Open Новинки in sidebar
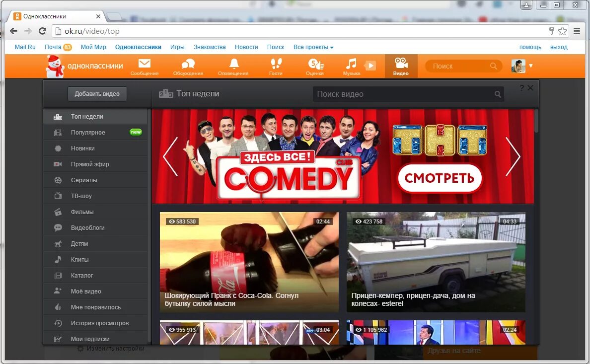The image size is (590, 364). coord(95,148)
